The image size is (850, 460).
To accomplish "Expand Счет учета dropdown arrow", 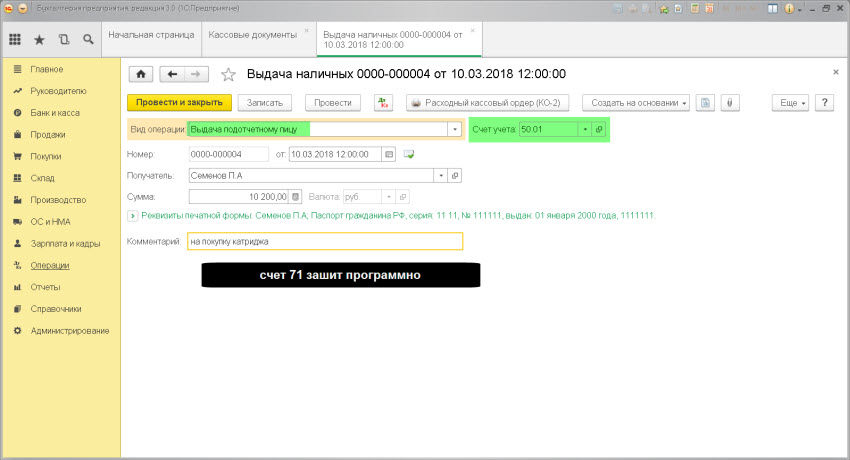I will click(x=583, y=130).
